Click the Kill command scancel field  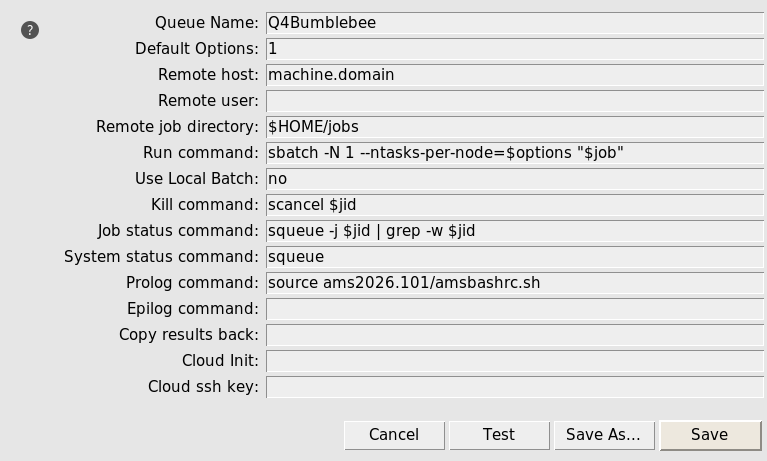pyautogui.click(x=514, y=205)
